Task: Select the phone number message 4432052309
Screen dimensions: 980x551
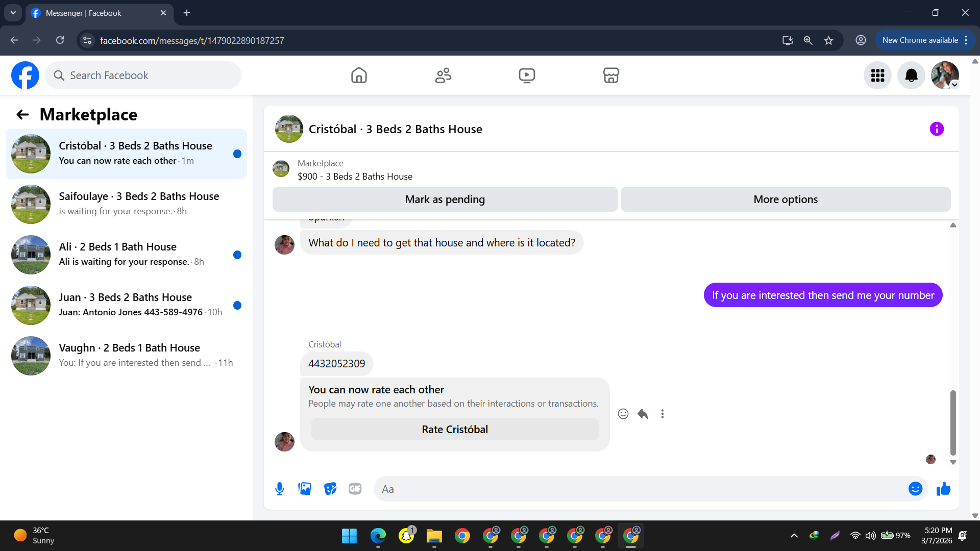Action: (336, 364)
